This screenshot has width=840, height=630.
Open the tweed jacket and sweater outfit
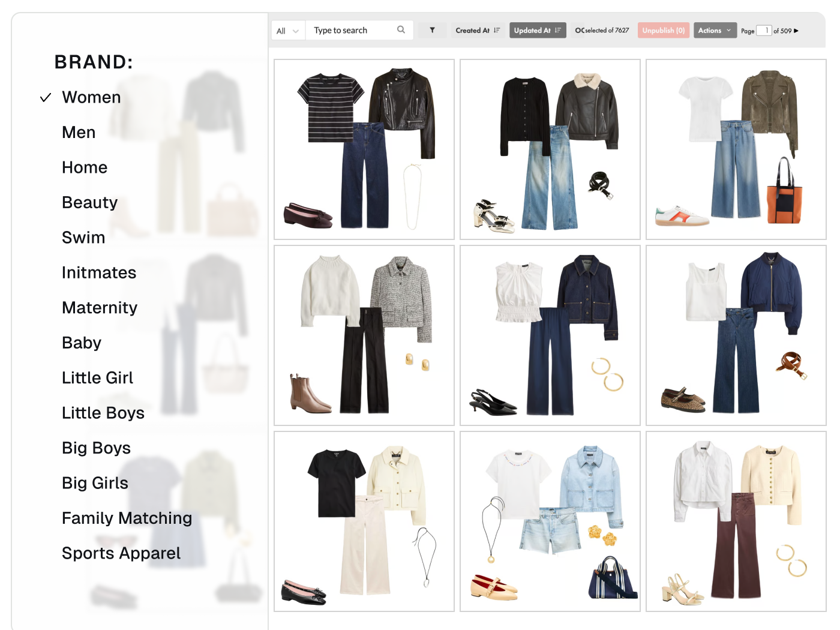(x=364, y=335)
